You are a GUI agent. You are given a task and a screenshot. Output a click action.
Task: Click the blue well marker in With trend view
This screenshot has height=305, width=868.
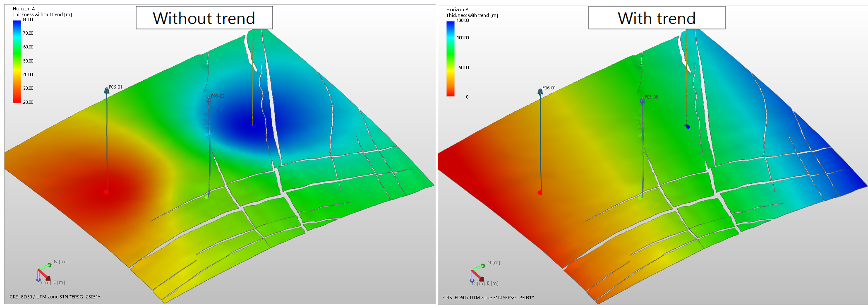pos(687,126)
